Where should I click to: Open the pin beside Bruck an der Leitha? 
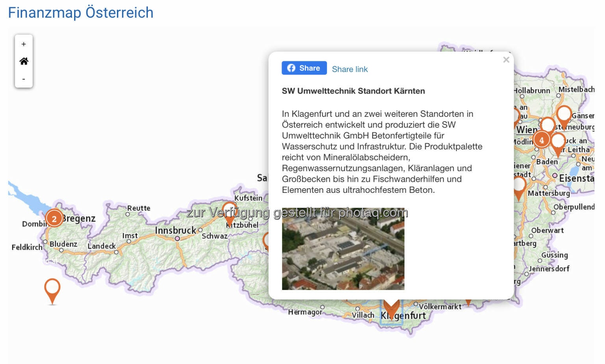click(558, 142)
